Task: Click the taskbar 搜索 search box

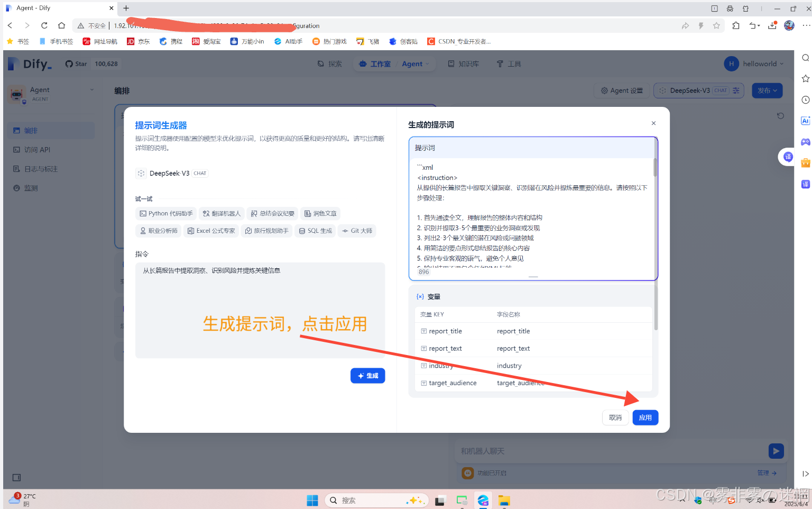Action: coord(376,500)
